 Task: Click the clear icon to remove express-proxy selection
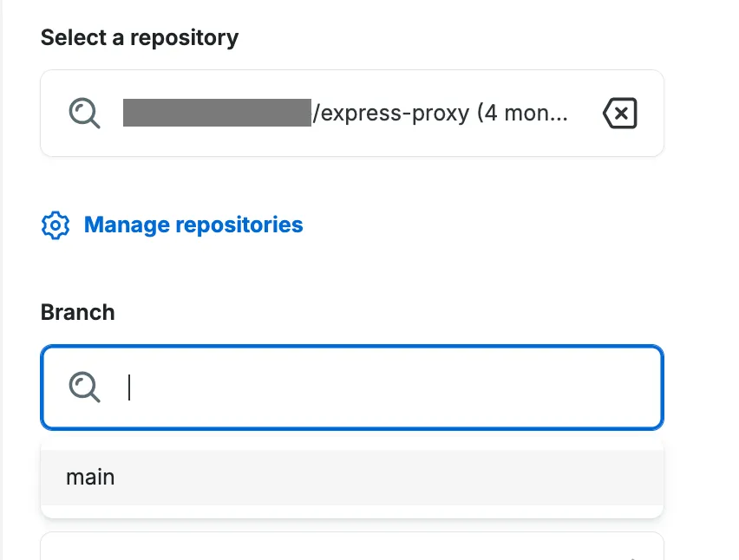pos(619,113)
